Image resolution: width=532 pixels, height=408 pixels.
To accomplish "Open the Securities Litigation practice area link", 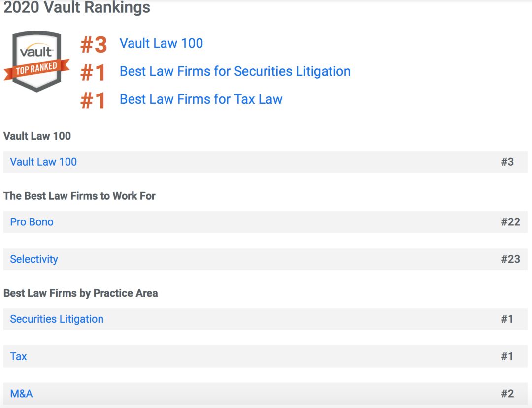I will click(57, 319).
